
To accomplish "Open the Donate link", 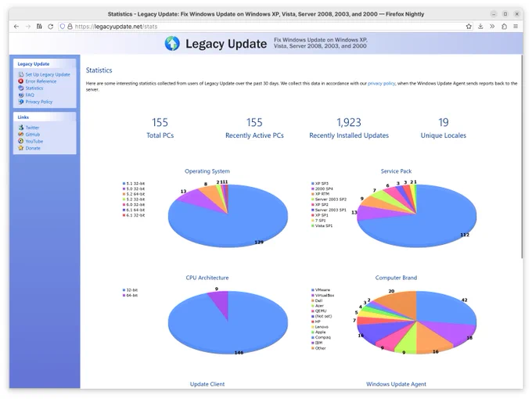I will coord(33,148).
